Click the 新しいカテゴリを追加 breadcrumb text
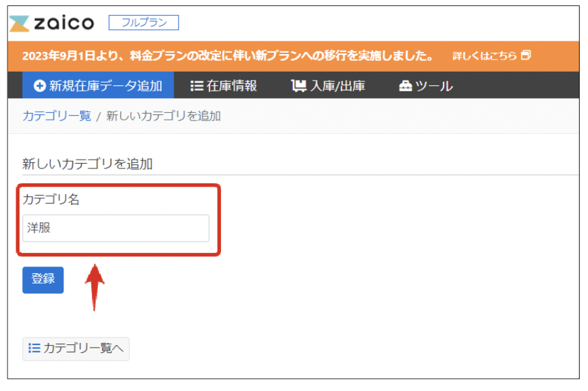The height and width of the screenshot is (391, 588). tap(164, 116)
